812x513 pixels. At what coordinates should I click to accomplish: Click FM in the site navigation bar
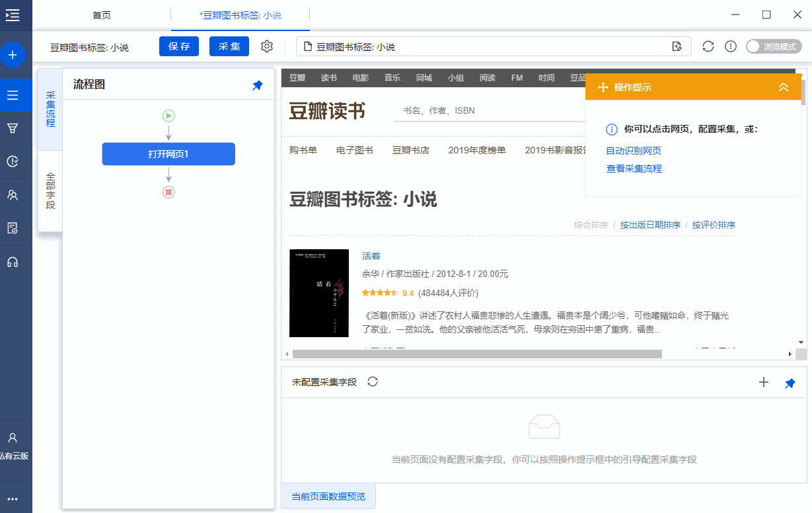point(517,78)
